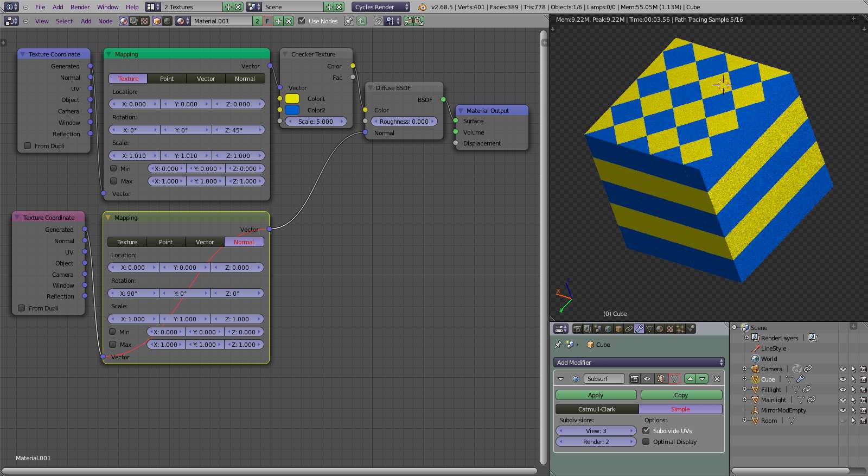The height and width of the screenshot is (476, 868).
Task: Select Point tab in top Mapping node
Action: (x=167, y=79)
